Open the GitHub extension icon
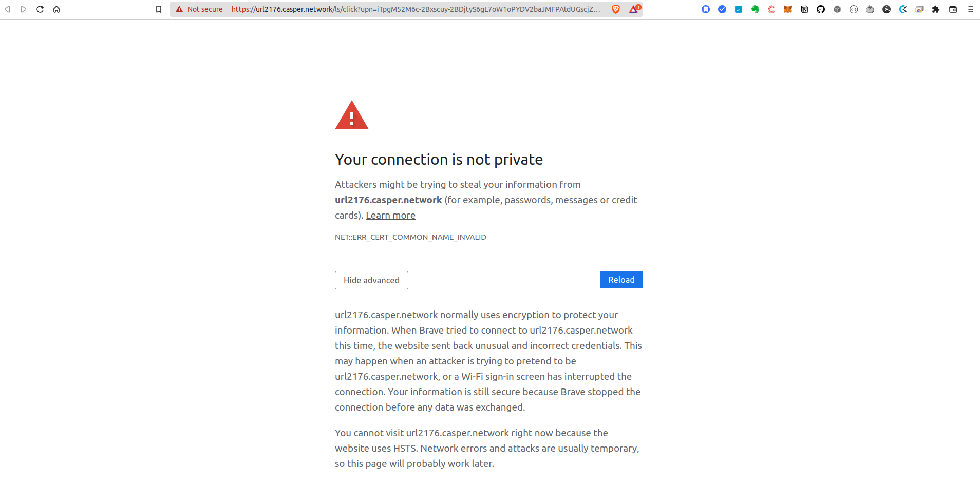Viewport: 980px width, 486px height. coord(821,9)
